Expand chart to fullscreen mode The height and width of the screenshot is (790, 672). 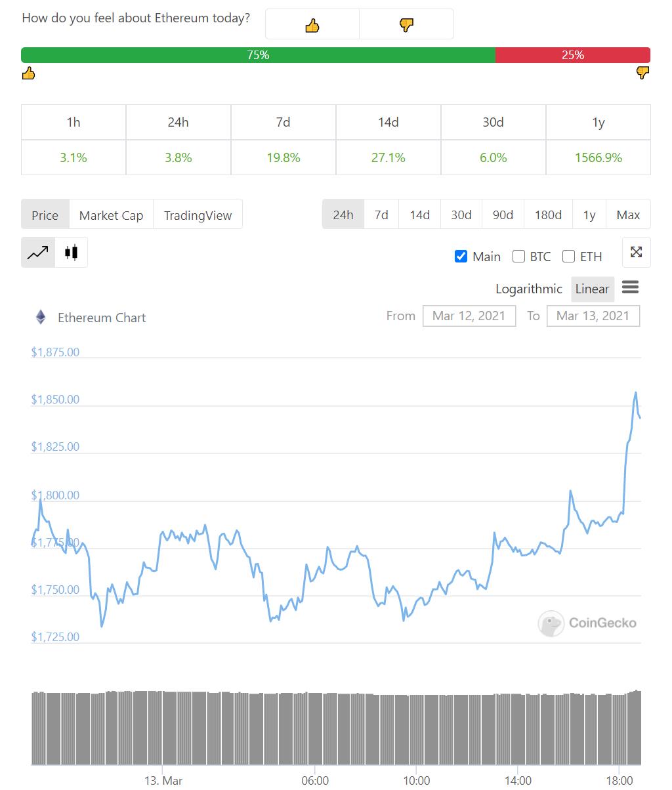(x=635, y=252)
